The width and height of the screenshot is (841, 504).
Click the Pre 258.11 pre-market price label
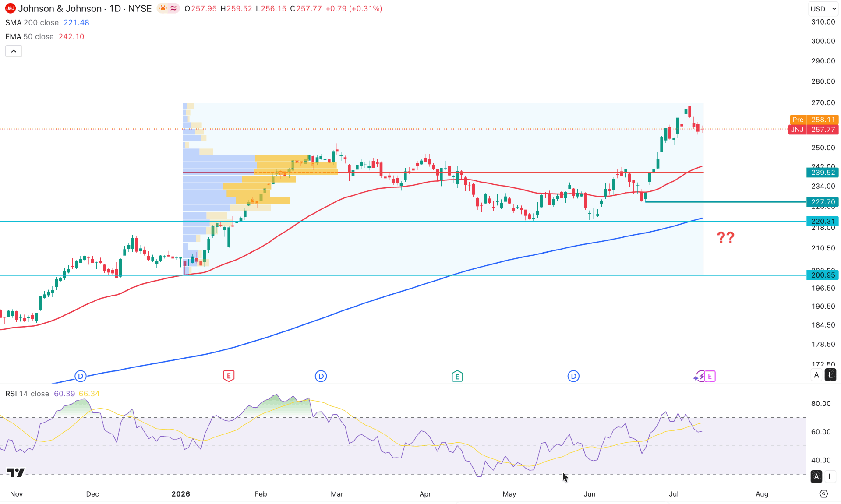814,120
